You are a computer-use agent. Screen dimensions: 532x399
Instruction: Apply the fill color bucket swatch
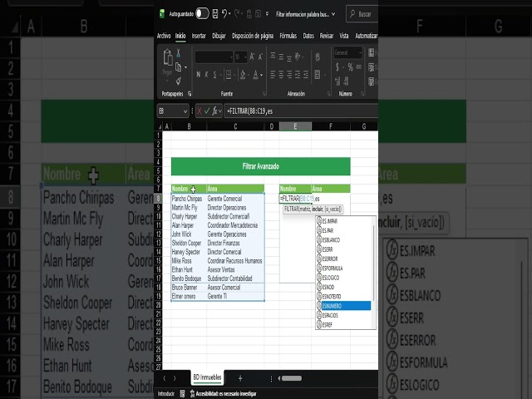point(243,74)
